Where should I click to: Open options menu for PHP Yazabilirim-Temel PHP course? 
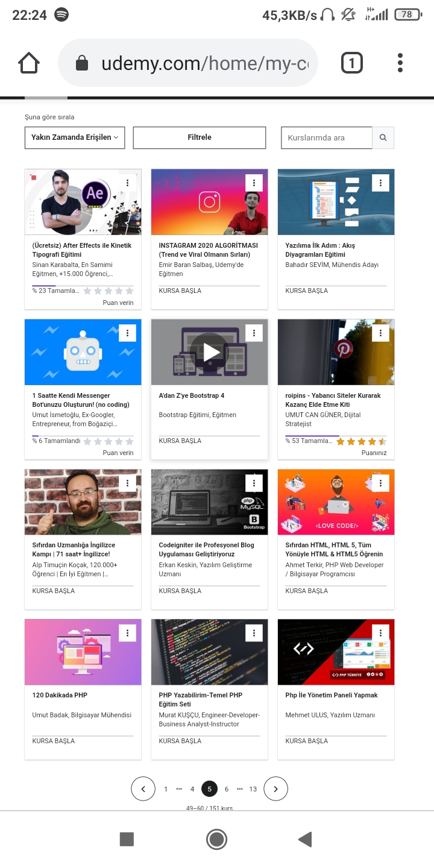(x=254, y=633)
